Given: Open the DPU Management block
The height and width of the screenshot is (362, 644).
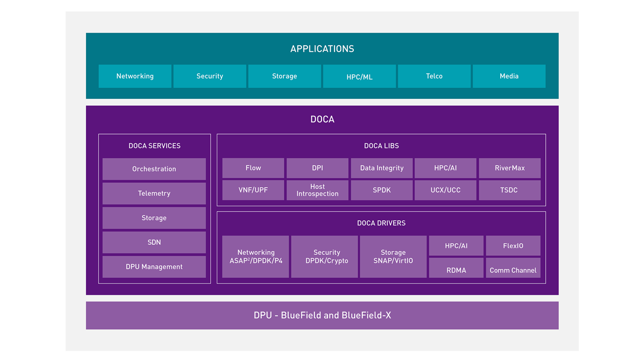Looking at the screenshot, I should pyautogui.click(x=154, y=267).
